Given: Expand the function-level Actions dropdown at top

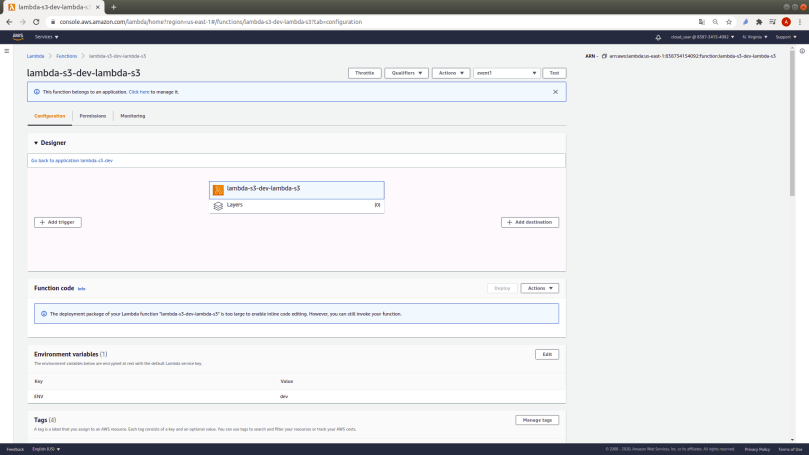Looking at the screenshot, I should tap(451, 73).
